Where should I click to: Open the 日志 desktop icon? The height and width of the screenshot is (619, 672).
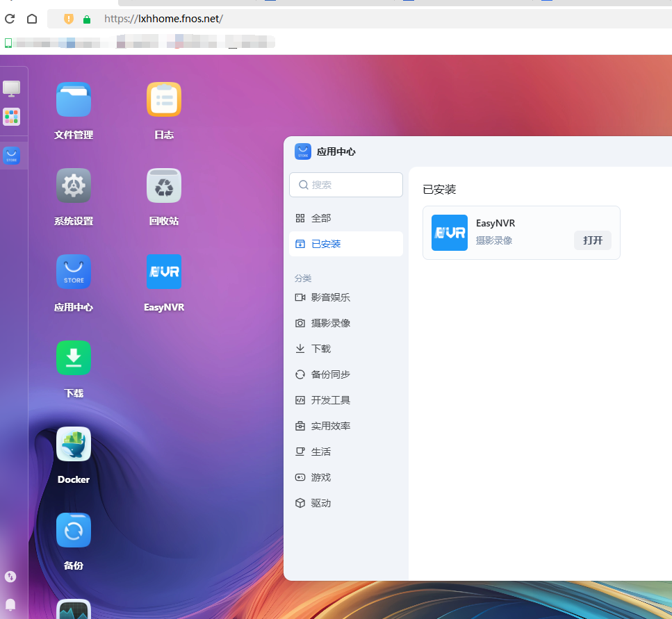164,99
